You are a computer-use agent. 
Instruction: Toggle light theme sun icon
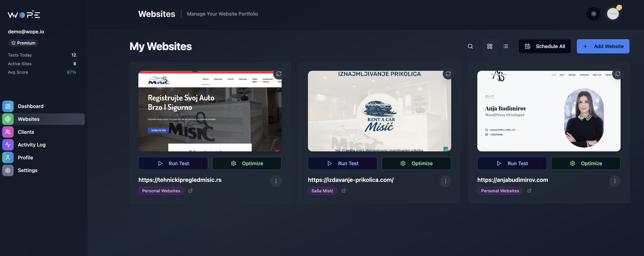(x=594, y=14)
